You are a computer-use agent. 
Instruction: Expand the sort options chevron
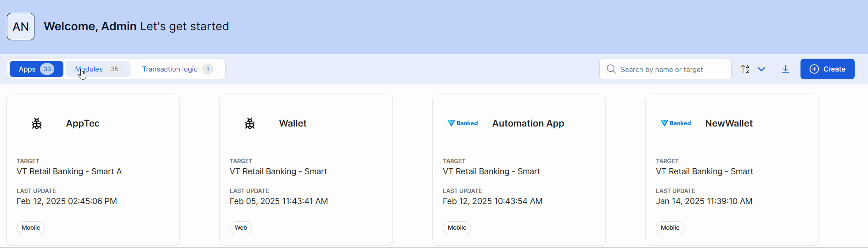click(761, 69)
